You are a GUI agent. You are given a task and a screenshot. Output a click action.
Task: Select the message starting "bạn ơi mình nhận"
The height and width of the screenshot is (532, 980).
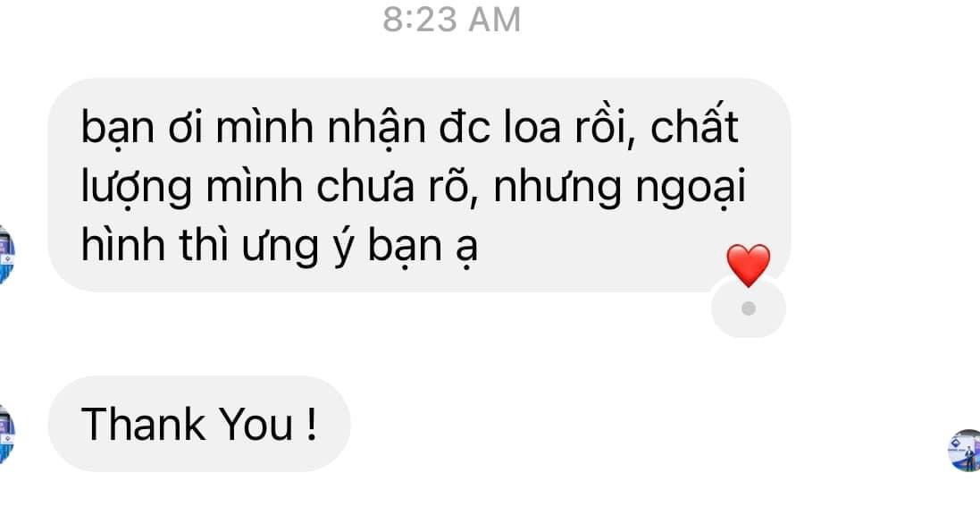(419, 184)
